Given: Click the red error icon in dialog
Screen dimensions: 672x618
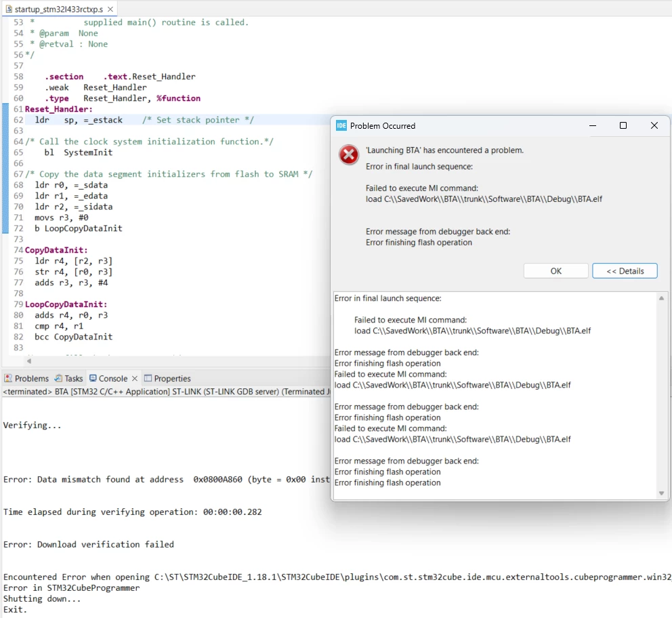Looking at the screenshot, I should (349, 154).
